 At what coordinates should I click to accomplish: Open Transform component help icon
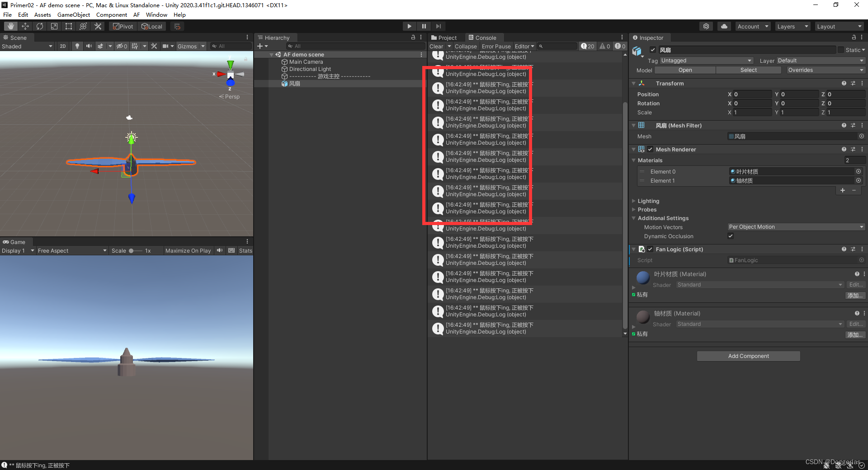(844, 83)
